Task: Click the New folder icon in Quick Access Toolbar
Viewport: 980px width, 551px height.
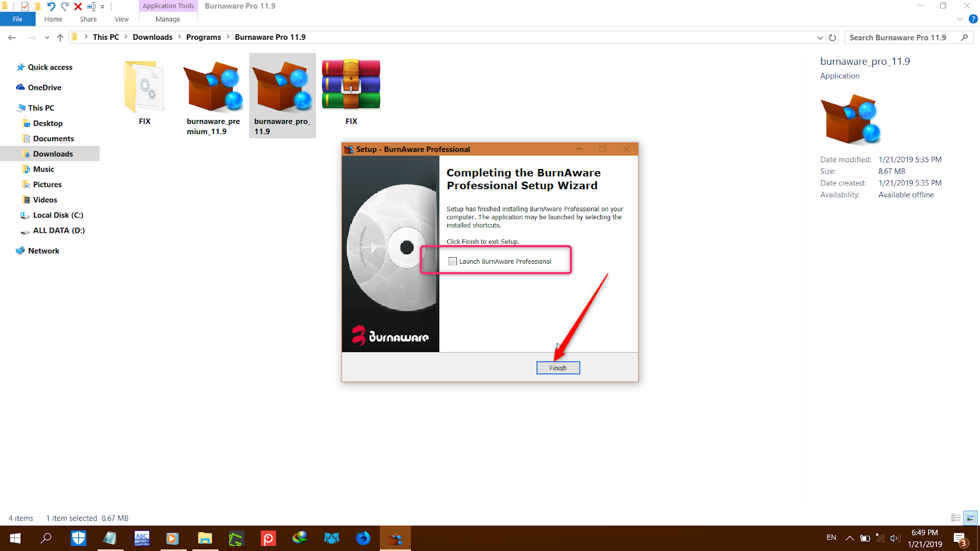Action: pos(37,6)
